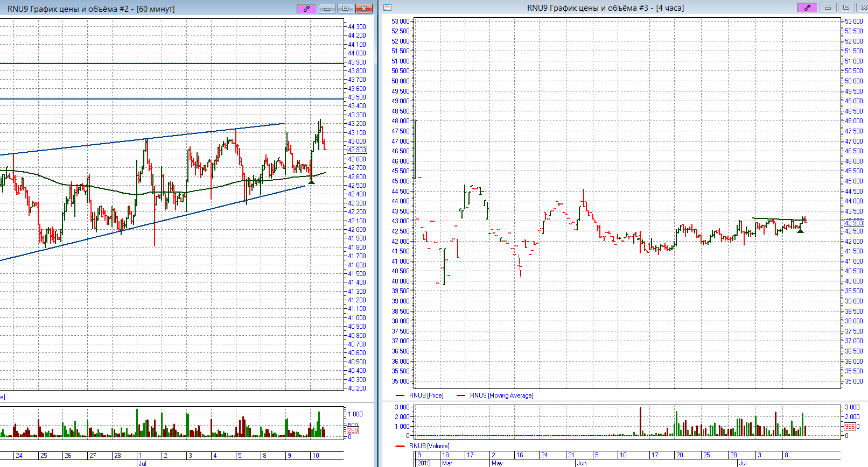868x467 pixels.
Task: Minimize the 4-hour chart window
Action: click(828, 8)
